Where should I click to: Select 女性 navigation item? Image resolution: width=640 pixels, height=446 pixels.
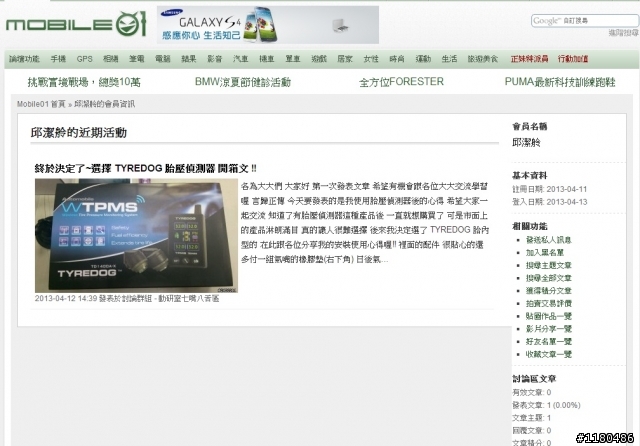371,59
